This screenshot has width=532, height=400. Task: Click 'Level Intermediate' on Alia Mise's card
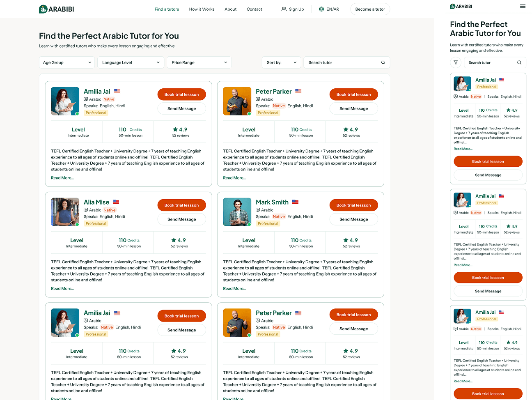click(x=77, y=243)
